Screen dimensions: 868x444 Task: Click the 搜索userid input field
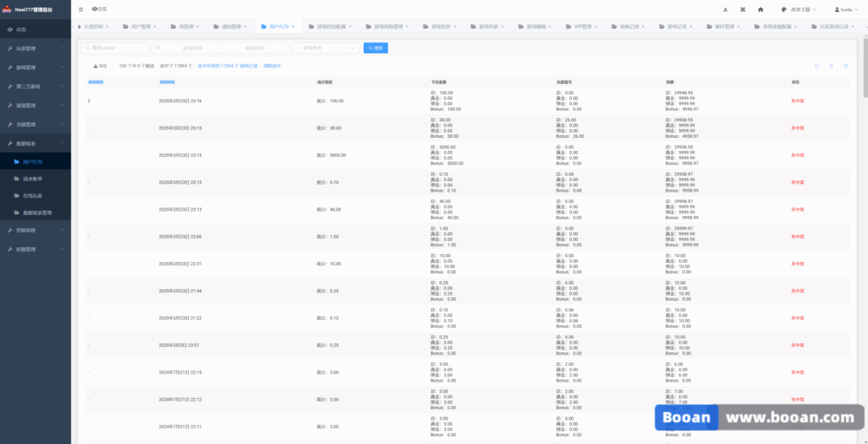[116, 48]
